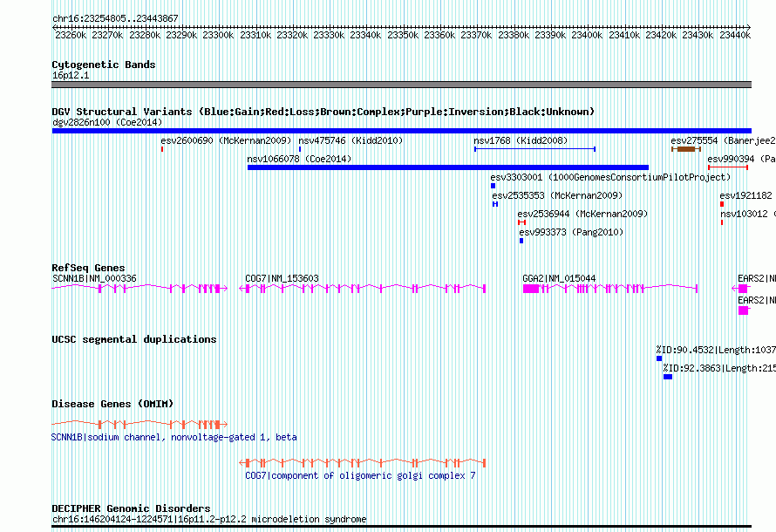The image size is (776, 532).
Task: Click the esv993373 (Pang2010) gain marker
Action: point(521,241)
